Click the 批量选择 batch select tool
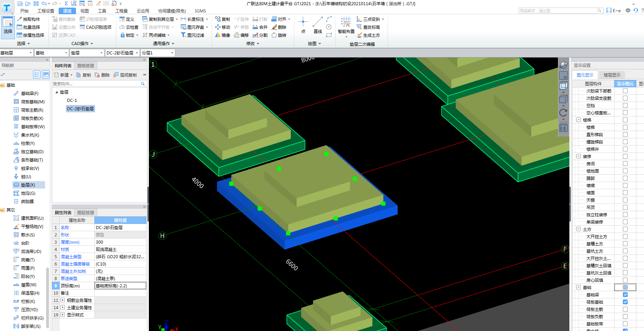Screen dimensions: 644x331 [x=28, y=27]
